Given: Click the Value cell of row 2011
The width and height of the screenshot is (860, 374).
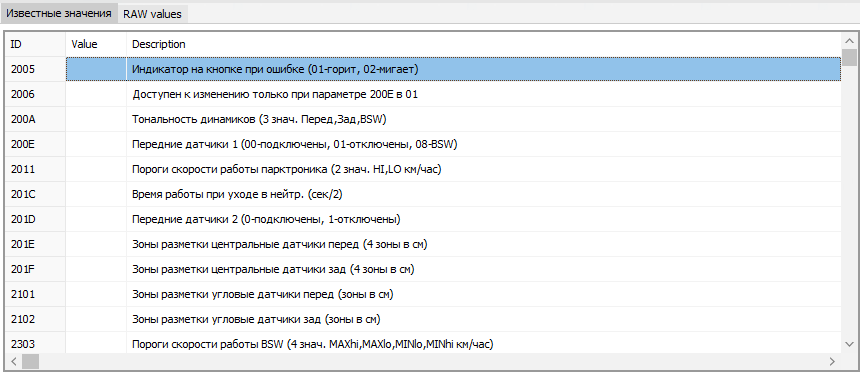Looking at the screenshot, I should 96,169.
